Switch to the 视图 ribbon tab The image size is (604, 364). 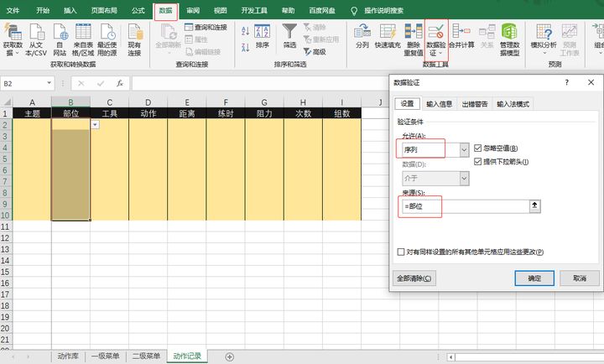tap(221, 10)
